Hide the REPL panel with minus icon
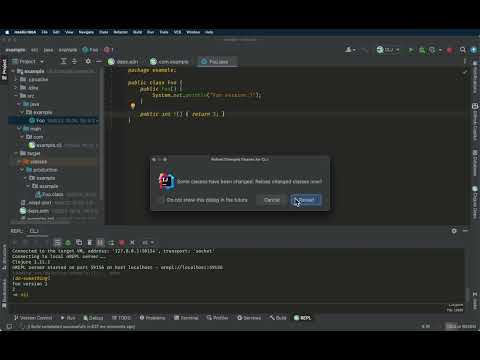 [465, 231]
